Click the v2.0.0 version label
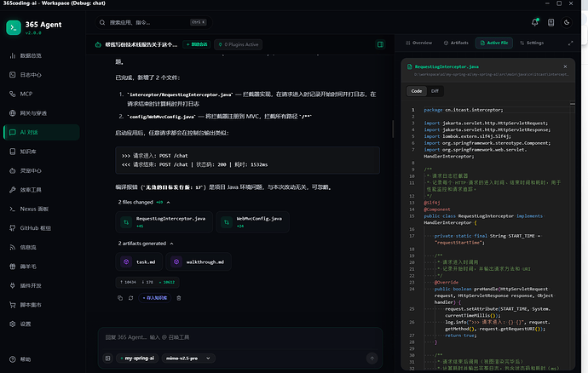This screenshot has height=373, width=588. pyautogui.click(x=33, y=33)
